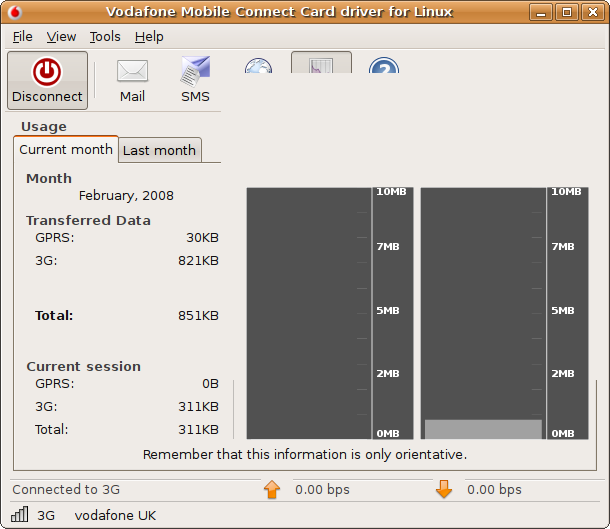The height and width of the screenshot is (529, 610).
Task: Toggle the usage graph toolbar button
Action: (x=321, y=63)
